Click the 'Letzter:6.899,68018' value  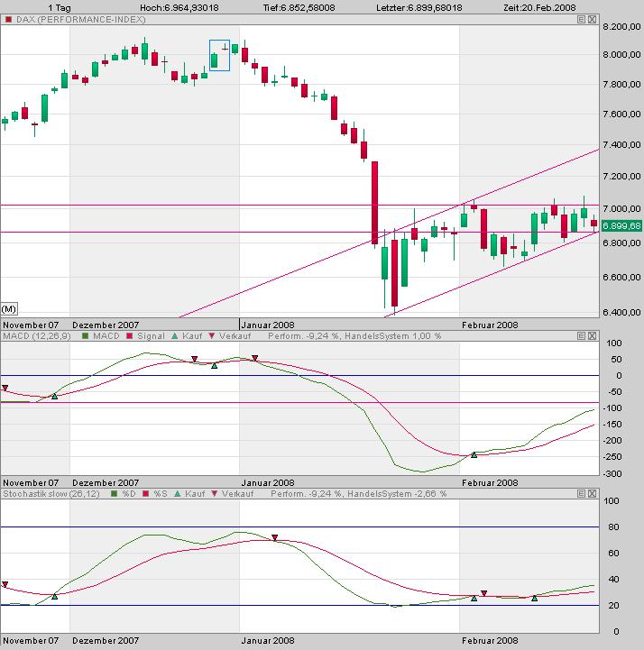coord(419,7)
